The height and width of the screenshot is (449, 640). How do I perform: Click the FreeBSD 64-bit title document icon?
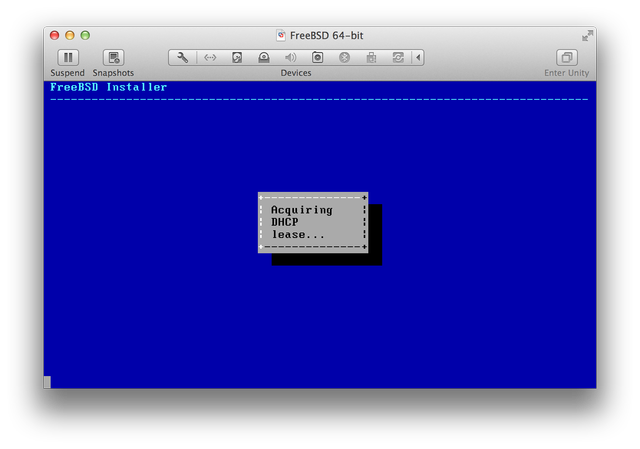coord(281,36)
